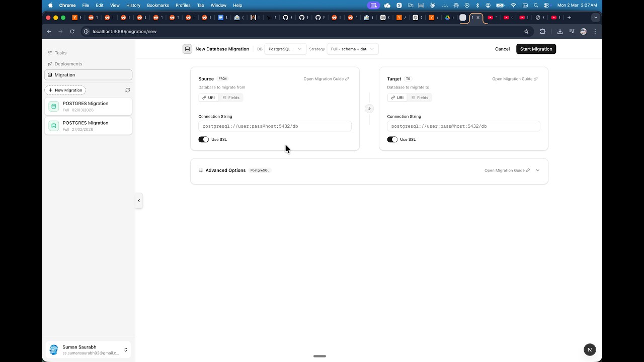Viewport: 644px width, 362px height.
Task: Select the Target Fields tab
Action: 420,98
